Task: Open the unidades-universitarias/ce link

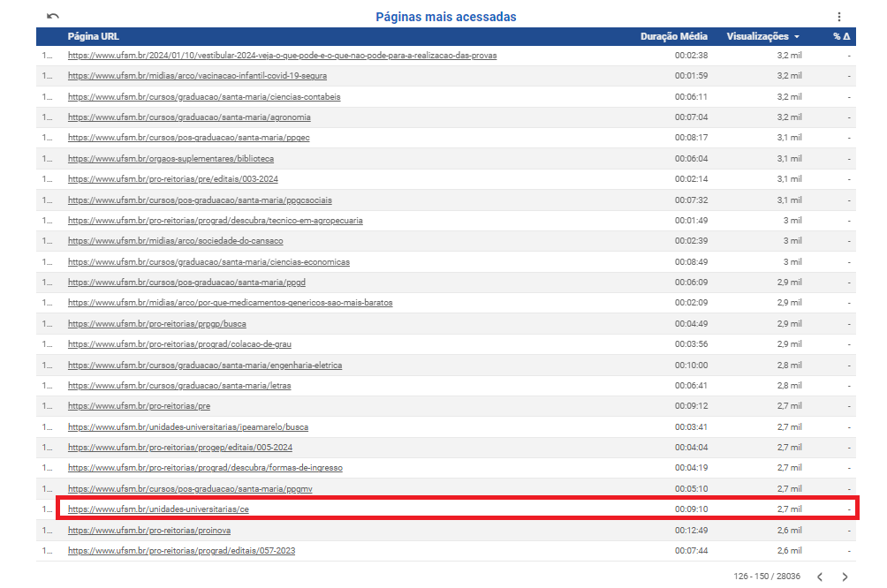Action: coord(164,509)
